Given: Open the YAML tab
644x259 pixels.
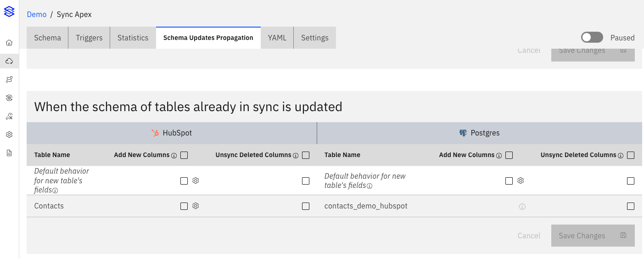Looking at the screenshot, I should (277, 38).
